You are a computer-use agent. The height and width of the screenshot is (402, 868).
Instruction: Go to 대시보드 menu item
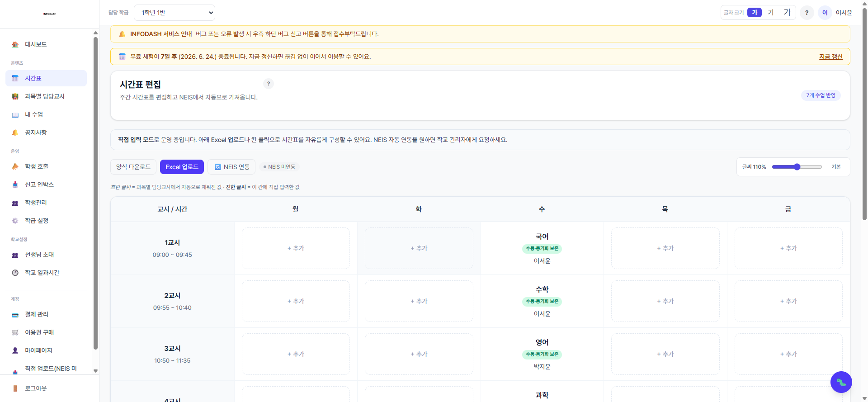[x=46, y=44]
